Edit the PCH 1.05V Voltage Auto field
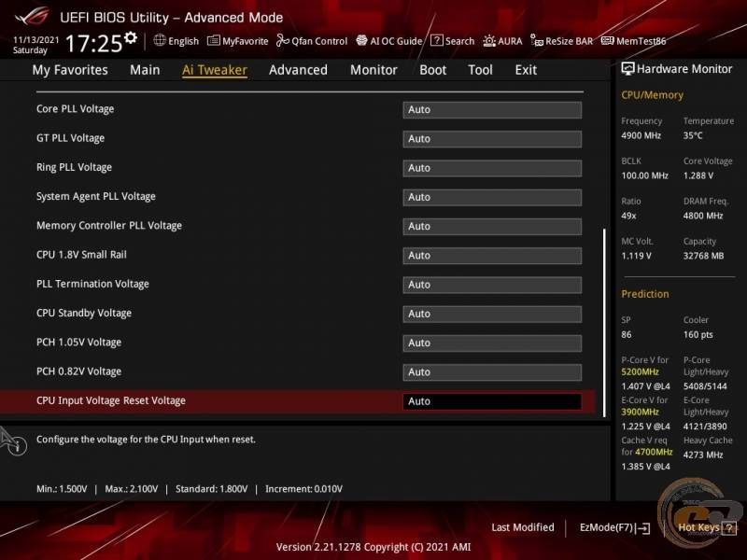The image size is (747, 560). pyautogui.click(x=492, y=343)
